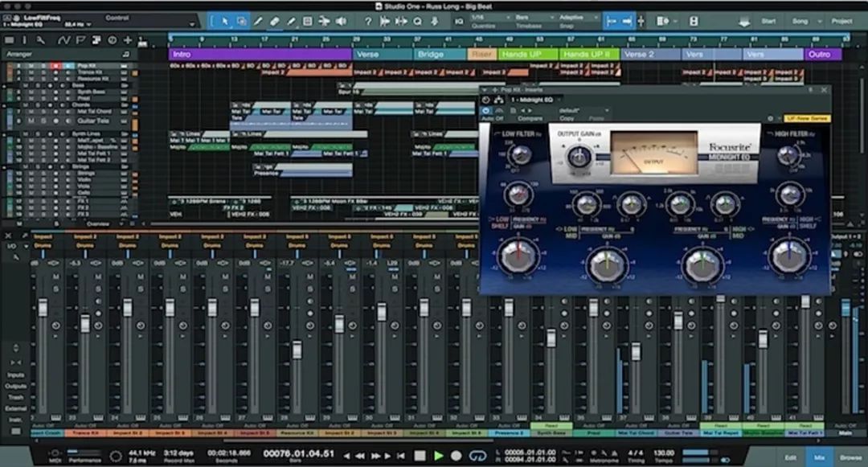Select the Eraser tool in the toolbar
Screen dimensions: 868x467
pos(275,22)
